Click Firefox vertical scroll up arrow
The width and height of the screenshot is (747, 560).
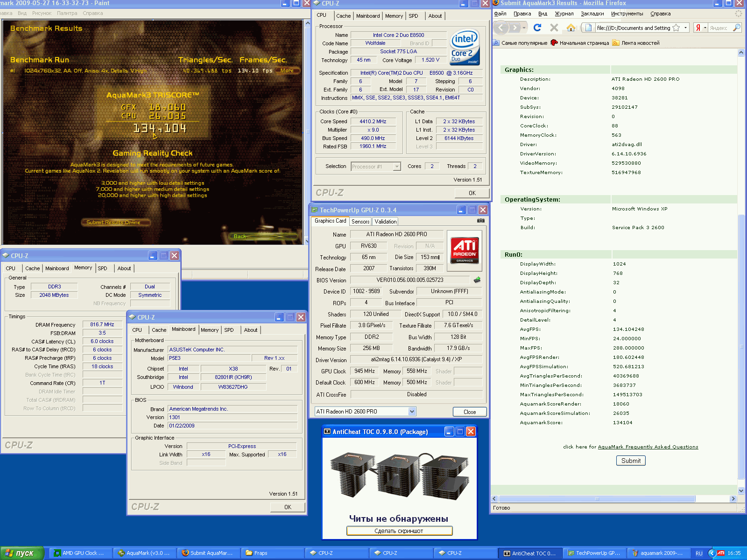741,53
